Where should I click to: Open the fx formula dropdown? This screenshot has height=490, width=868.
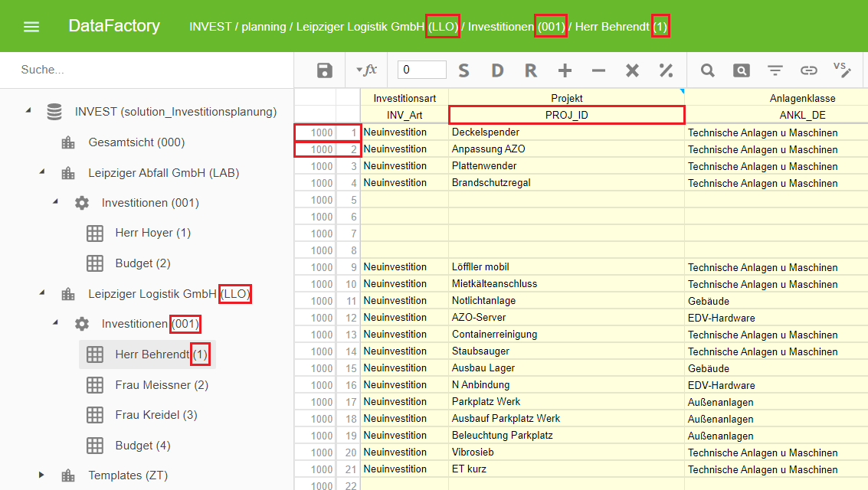point(367,70)
